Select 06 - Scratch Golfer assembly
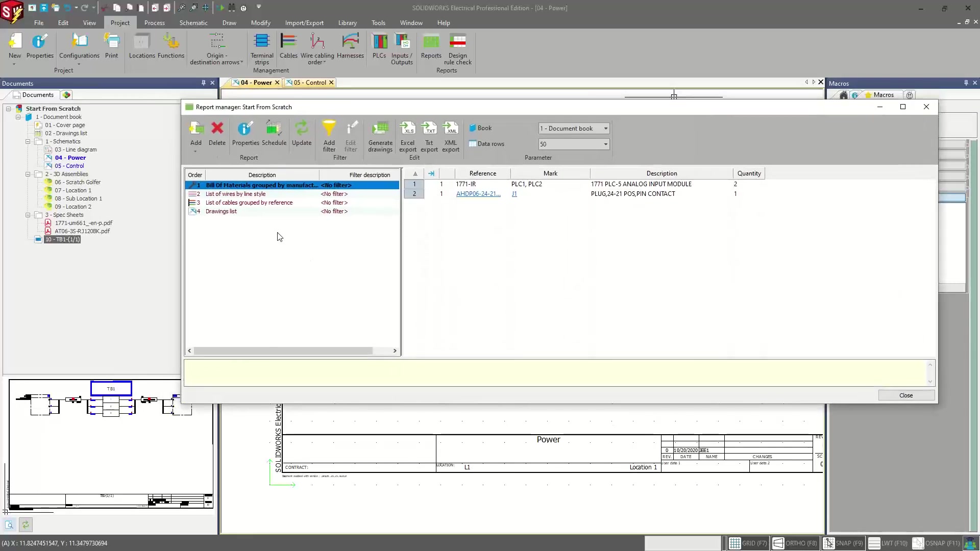This screenshot has width=980, height=551. click(78, 182)
